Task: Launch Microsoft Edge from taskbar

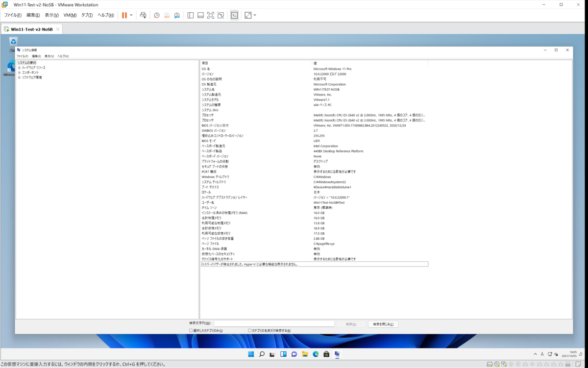Action: click(316, 354)
